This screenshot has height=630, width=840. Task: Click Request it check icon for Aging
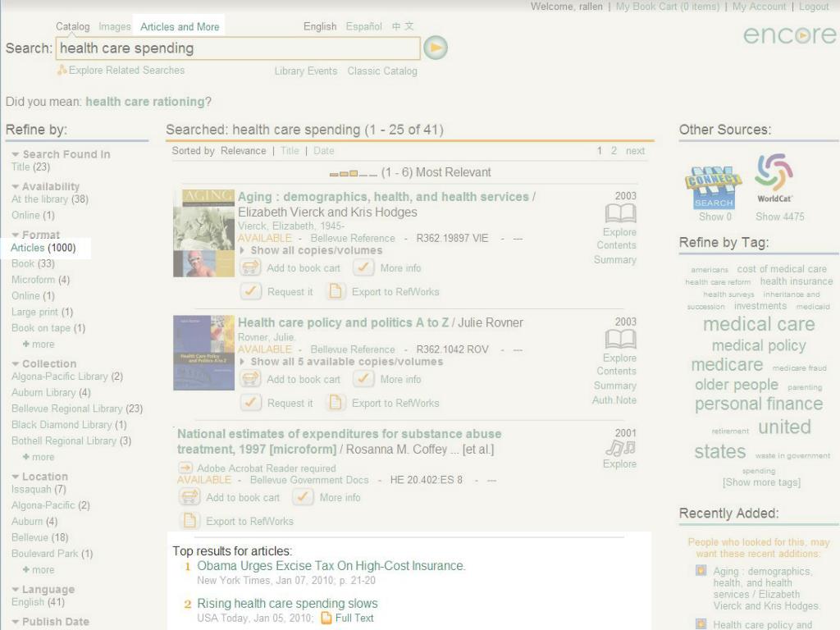250,291
